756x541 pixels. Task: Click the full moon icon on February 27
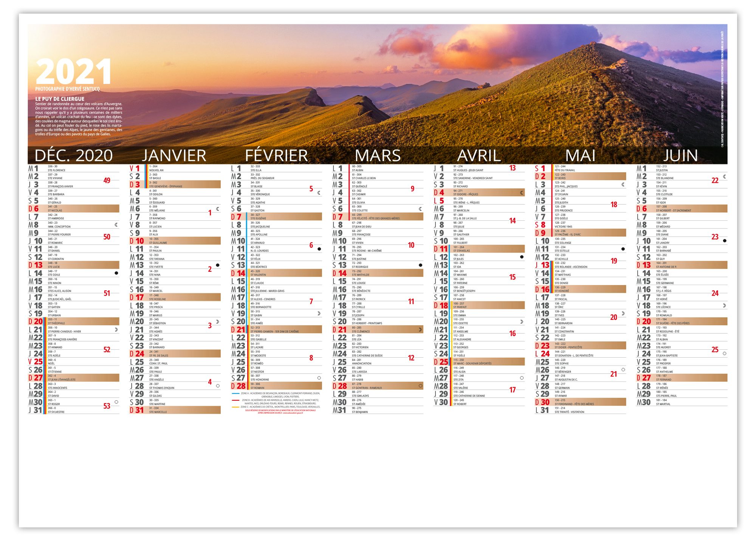point(319,378)
